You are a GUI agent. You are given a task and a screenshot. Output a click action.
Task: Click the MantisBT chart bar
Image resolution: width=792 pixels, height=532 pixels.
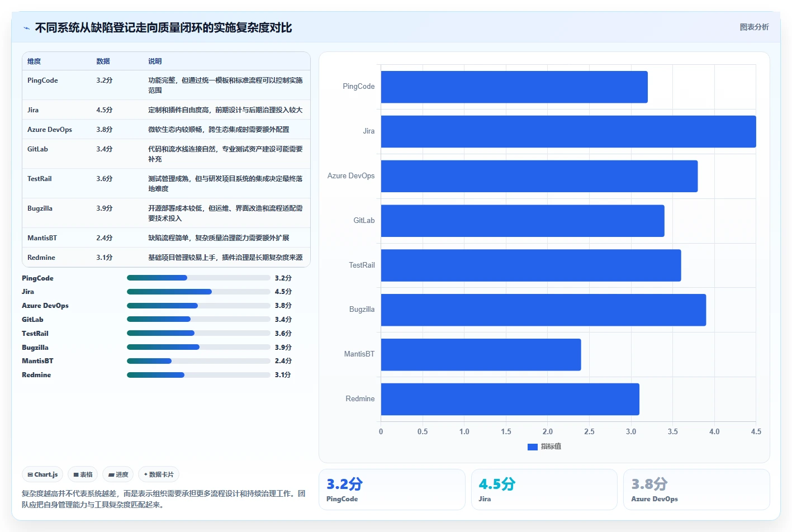coord(481,354)
